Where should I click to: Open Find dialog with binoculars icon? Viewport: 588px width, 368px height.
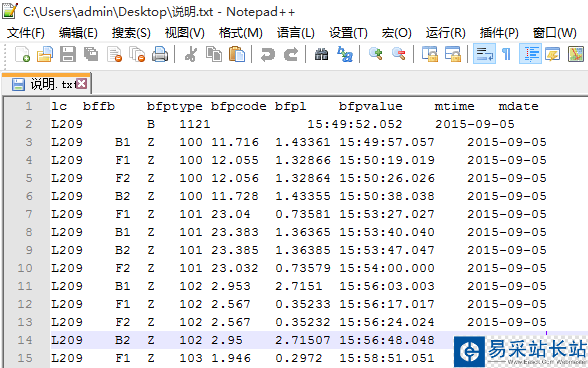pyautogui.click(x=321, y=54)
